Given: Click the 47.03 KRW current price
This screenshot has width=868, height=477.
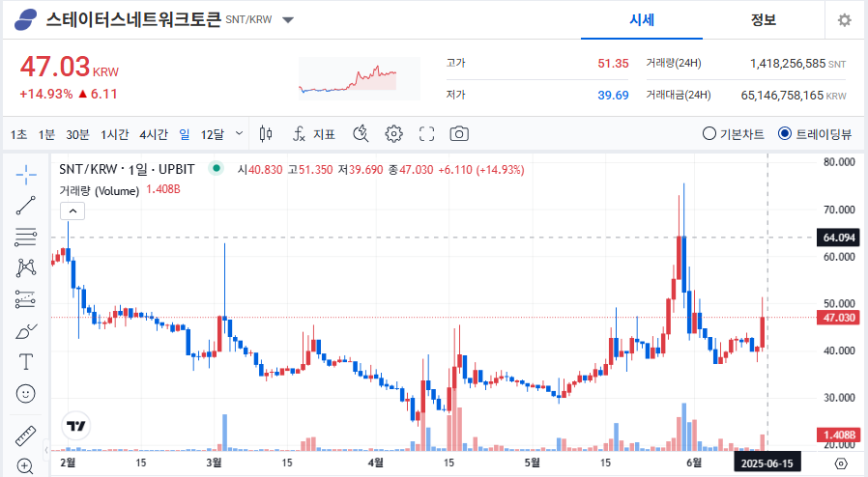Looking at the screenshot, I should pos(70,68).
